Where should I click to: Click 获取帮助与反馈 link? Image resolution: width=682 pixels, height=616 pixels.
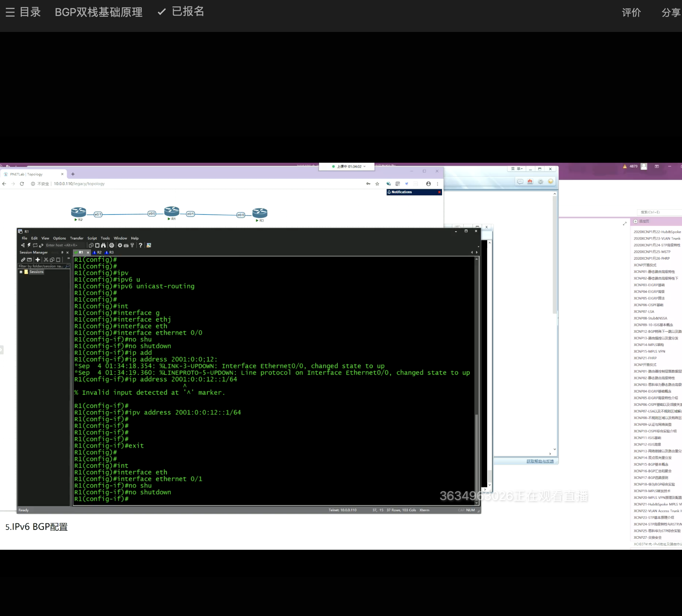[x=540, y=461]
